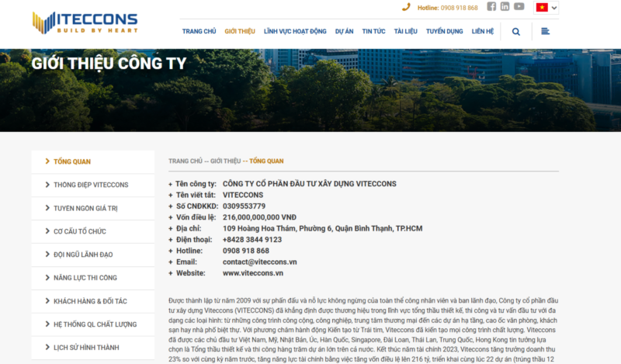
Task: Open the hamburger menu icon
Action: click(x=546, y=31)
